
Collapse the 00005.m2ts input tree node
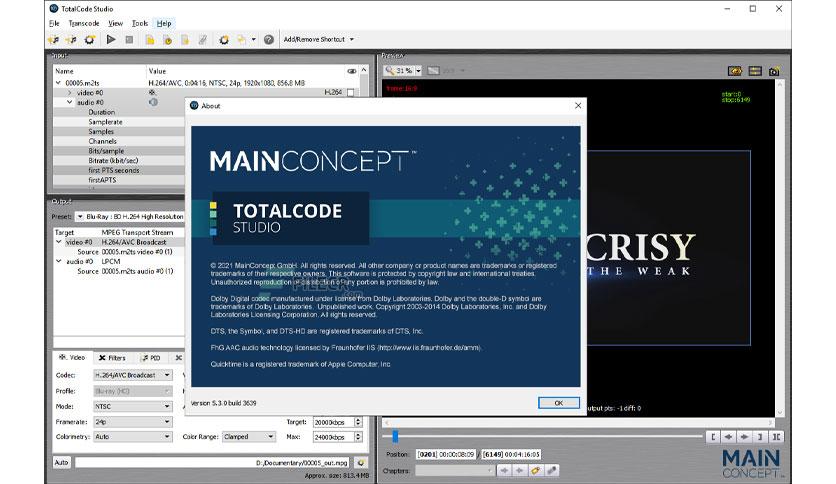point(58,83)
